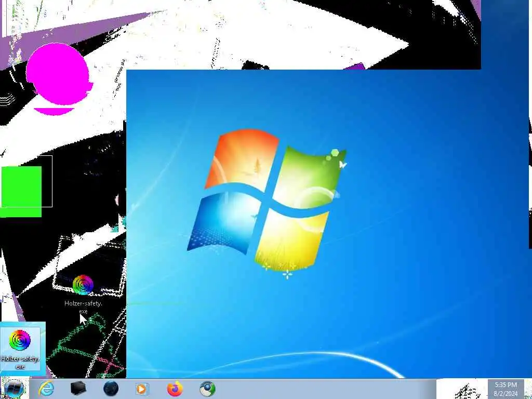Image resolution: width=532 pixels, height=399 pixels.
Task: Click the black box icon in taskbar
Action: point(78,389)
